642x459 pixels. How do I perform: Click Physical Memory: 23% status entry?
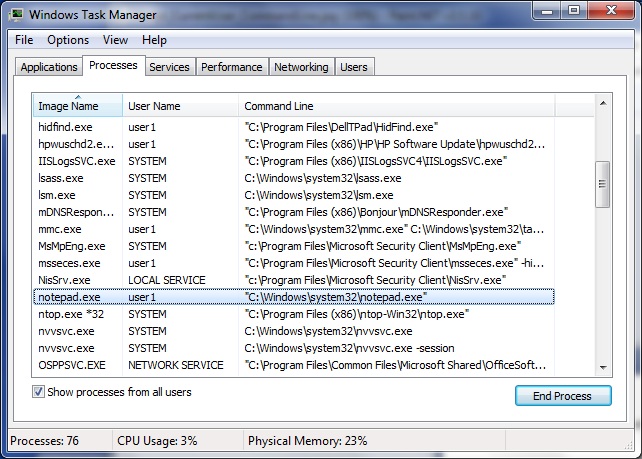coord(307,441)
